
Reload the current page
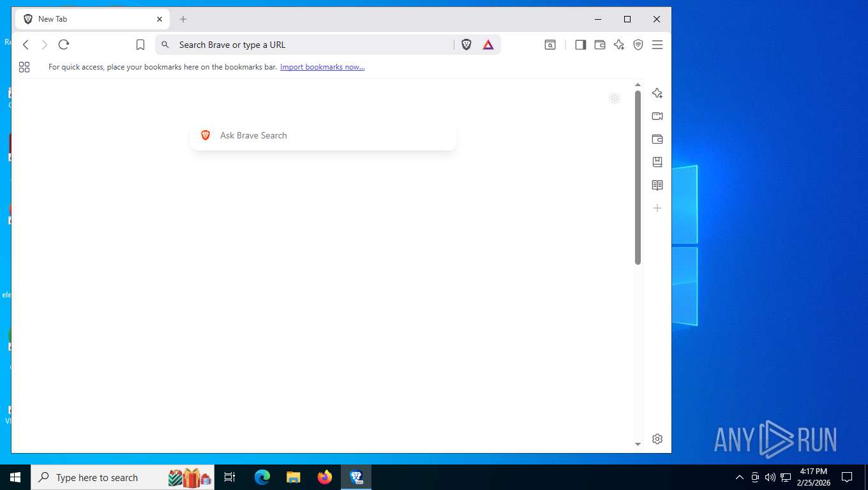click(x=63, y=45)
